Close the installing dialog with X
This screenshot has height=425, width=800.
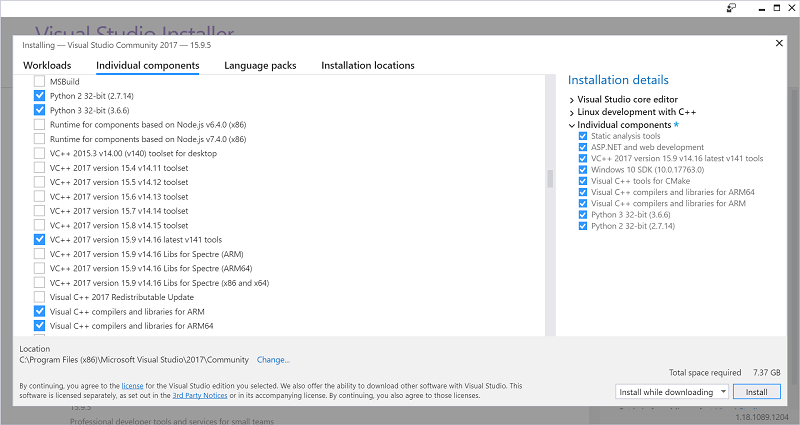[779, 43]
